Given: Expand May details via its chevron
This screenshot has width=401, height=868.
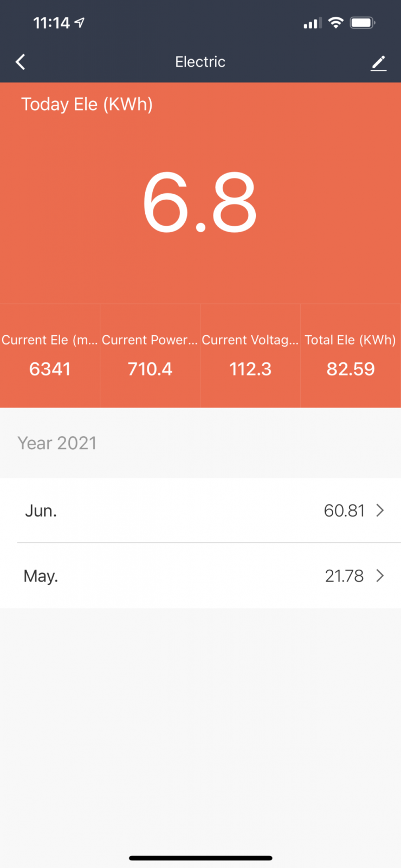Looking at the screenshot, I should 380,576.
